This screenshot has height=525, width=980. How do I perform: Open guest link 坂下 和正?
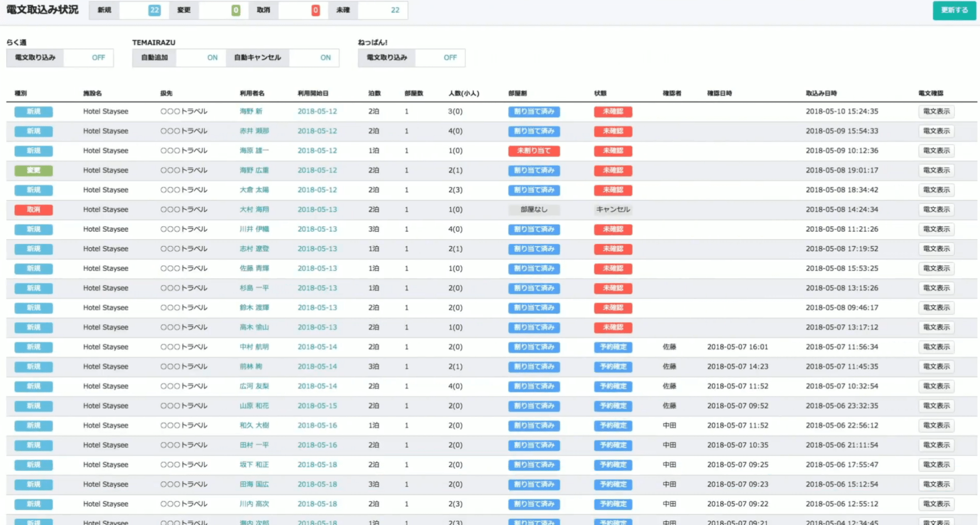[254, 465]
